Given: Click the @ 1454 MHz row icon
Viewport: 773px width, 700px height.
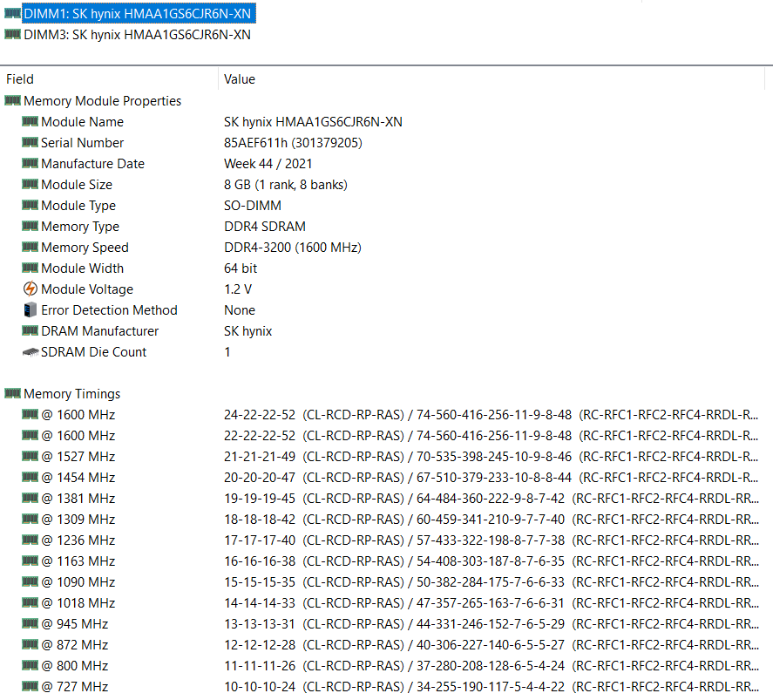Looking at the screenshot, I should click(31, 477).
